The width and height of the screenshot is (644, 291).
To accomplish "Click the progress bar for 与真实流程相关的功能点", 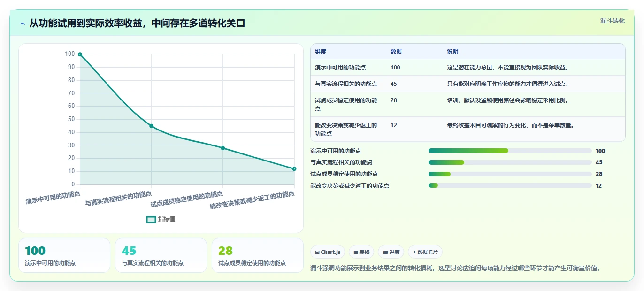I will coord(510,162).
